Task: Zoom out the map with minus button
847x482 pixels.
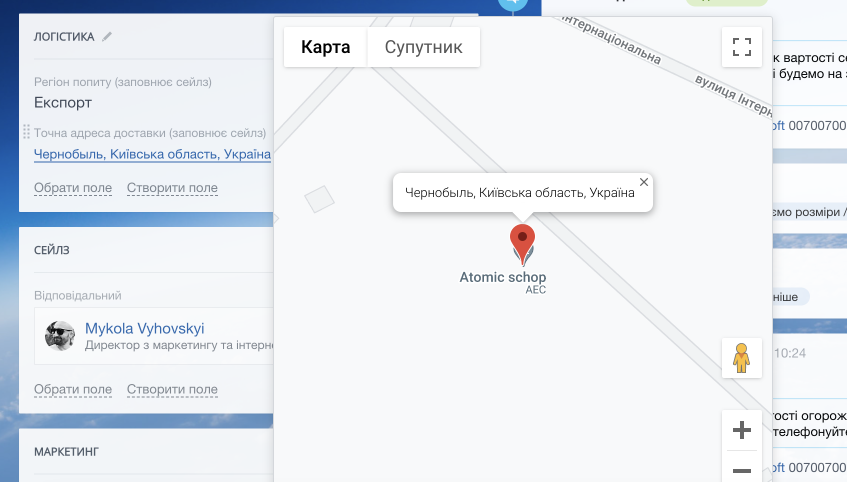Action: [x=741, y=469]
